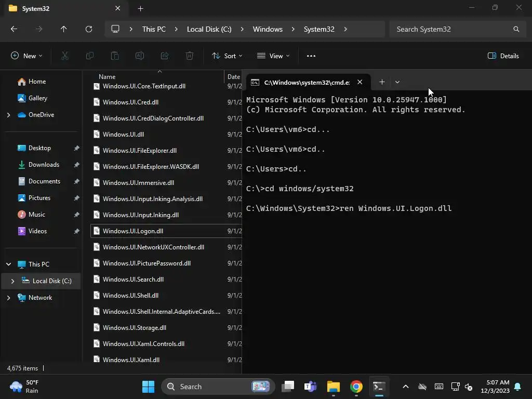Screen dimensions: 532x399
Task: Open the View dropdown
Action: pyautogui.click(x=273, y=56)
